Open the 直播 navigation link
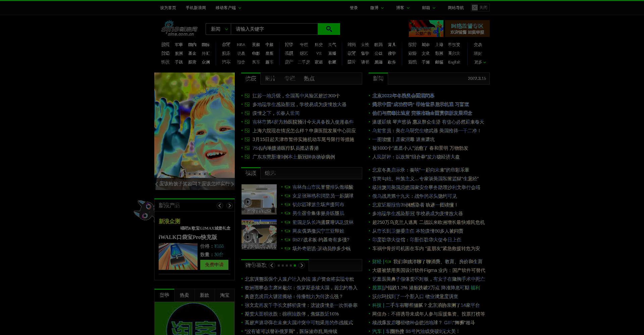This screenshot has width=644, height=335. point(332,53)
